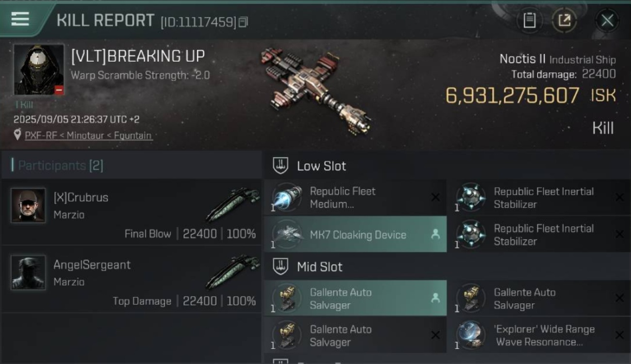Viewport: 631px width, 364px height.
Task: Select the Participants tab
Action: (61, 165)
